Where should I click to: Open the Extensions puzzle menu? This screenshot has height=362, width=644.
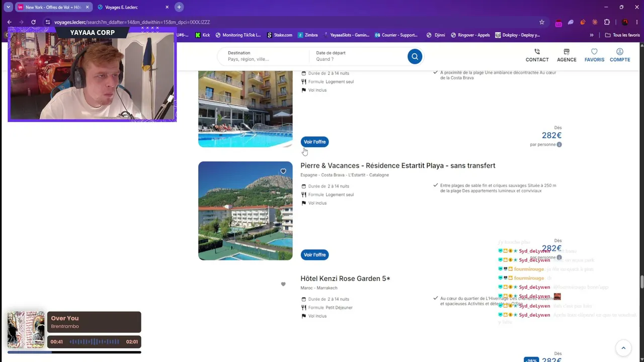[x=607, y=22]
